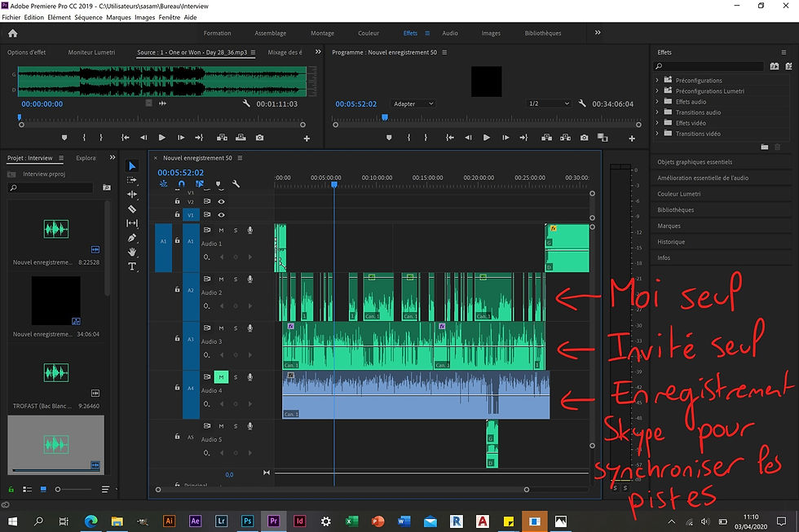Expand Effets audio folder
Viewport: 799px width, 532px height.
click(657, 101)
